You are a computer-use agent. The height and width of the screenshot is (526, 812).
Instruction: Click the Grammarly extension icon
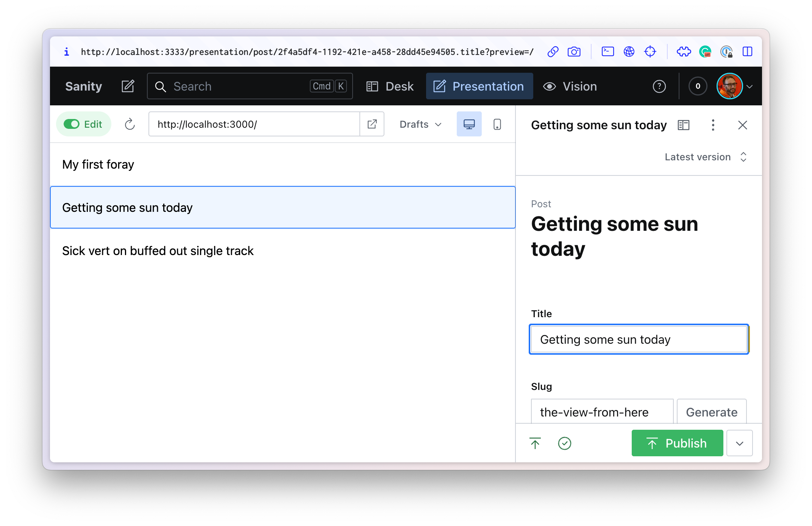(x=705, y=52)
